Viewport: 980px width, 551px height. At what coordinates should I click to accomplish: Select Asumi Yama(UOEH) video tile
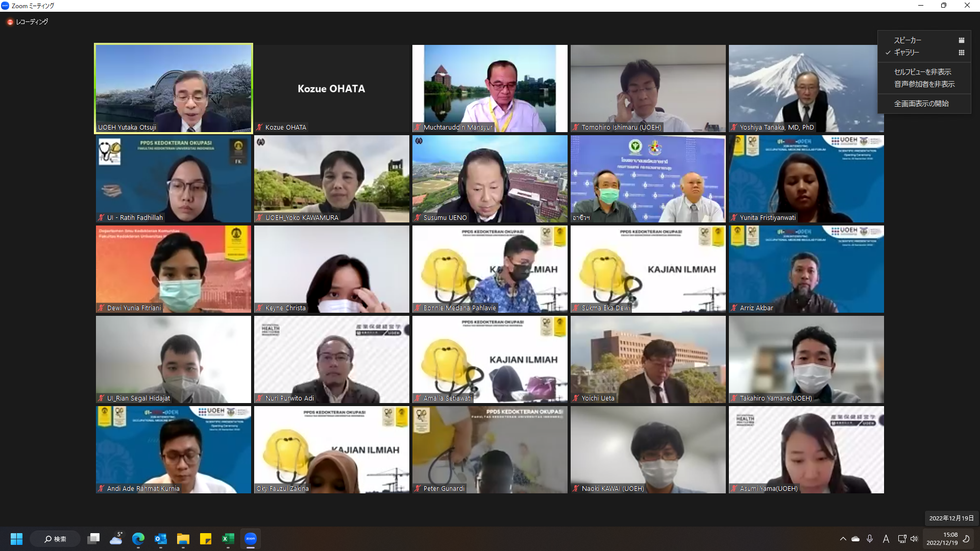[x=806, y=449]
